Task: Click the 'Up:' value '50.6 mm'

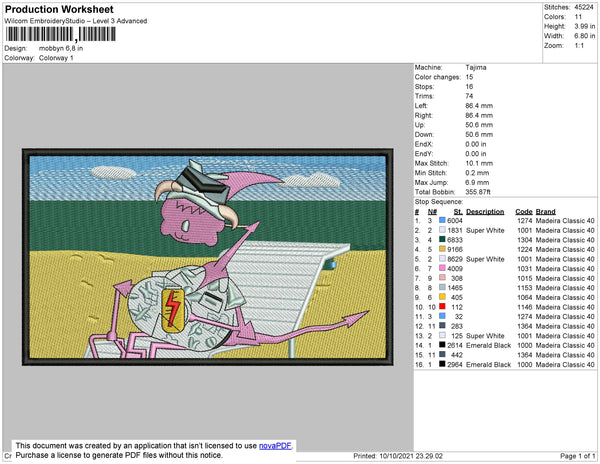Action: [479, 125]
